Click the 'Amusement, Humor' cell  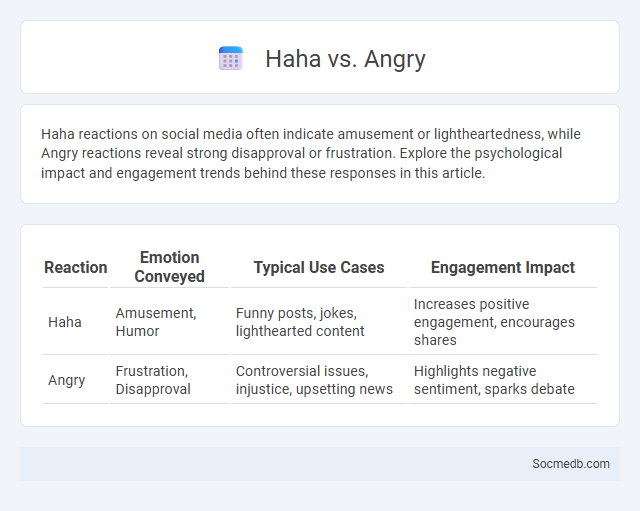169,322
